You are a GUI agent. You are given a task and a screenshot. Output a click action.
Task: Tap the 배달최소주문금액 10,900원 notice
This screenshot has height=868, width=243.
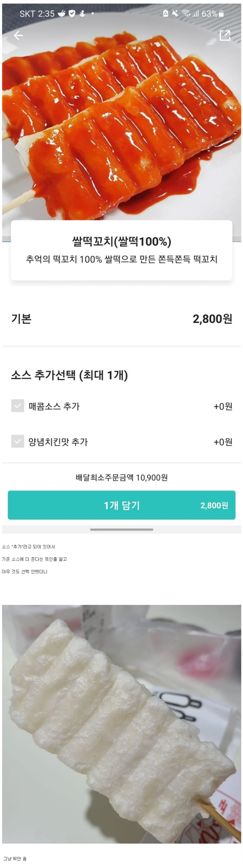pos(121,478)
